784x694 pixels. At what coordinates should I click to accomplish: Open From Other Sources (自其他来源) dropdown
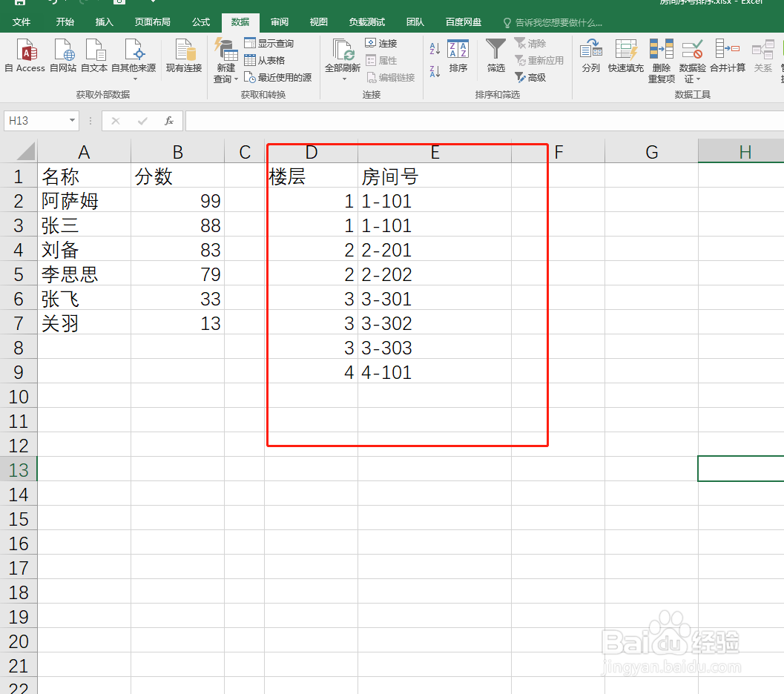[134, 59]
